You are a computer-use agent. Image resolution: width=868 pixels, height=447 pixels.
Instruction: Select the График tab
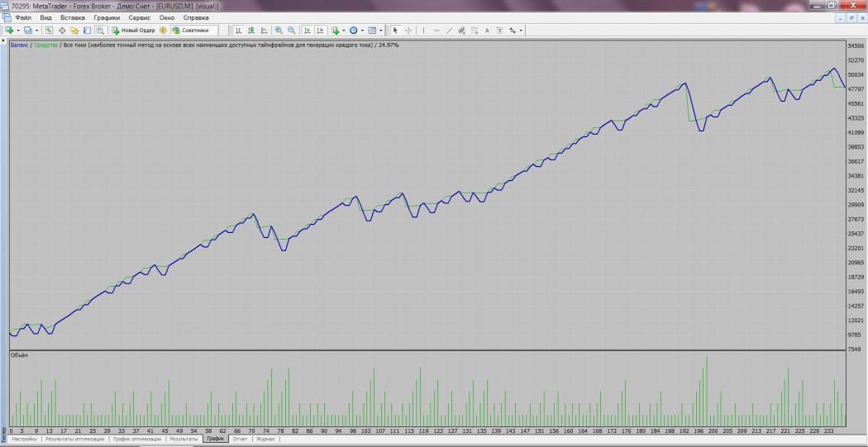(215, 439)
